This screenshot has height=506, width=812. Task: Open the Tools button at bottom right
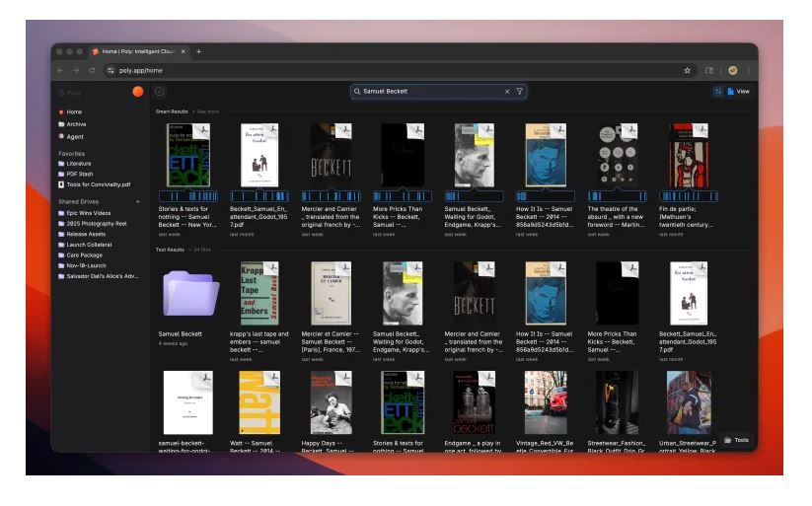click(x=736, y=440)
